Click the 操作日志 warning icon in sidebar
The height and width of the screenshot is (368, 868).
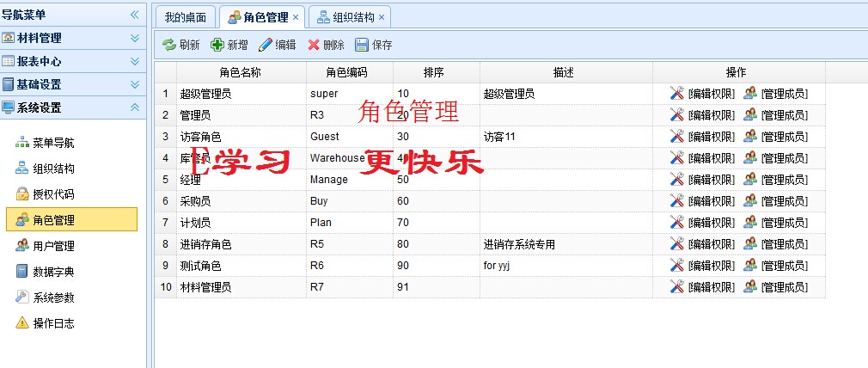pyautogui.click(x=21, y=323)
